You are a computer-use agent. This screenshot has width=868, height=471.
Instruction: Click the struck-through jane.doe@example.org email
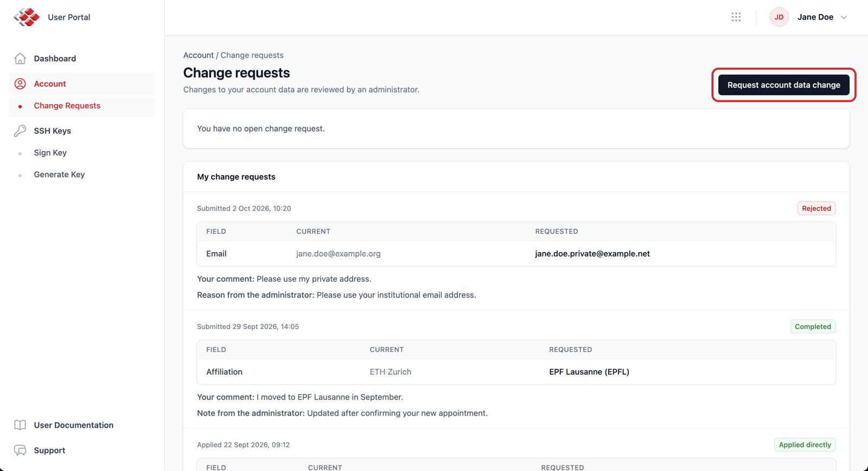point(339,254)
